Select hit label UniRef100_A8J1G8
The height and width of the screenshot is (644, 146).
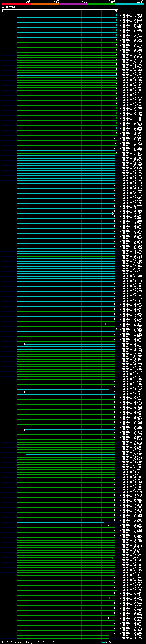pos(131,15)
